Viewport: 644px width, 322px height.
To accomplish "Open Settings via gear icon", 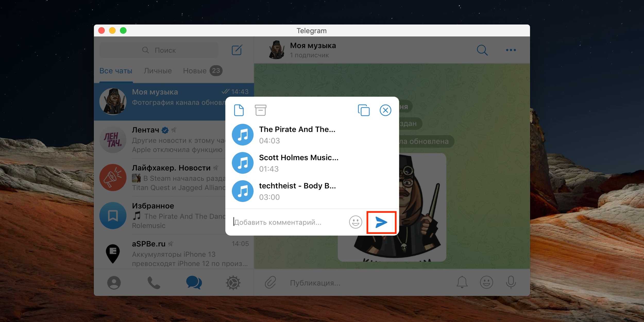I will (233, 283).
